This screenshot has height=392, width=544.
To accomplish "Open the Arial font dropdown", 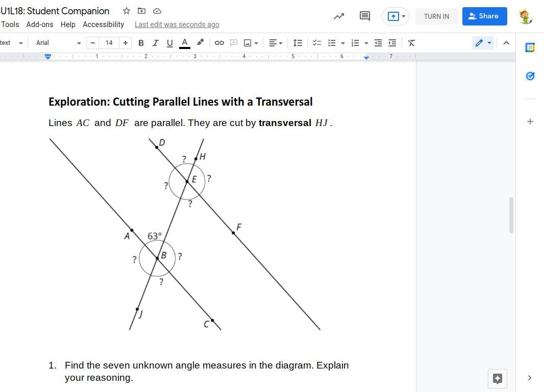I will [x=58, y=43].
